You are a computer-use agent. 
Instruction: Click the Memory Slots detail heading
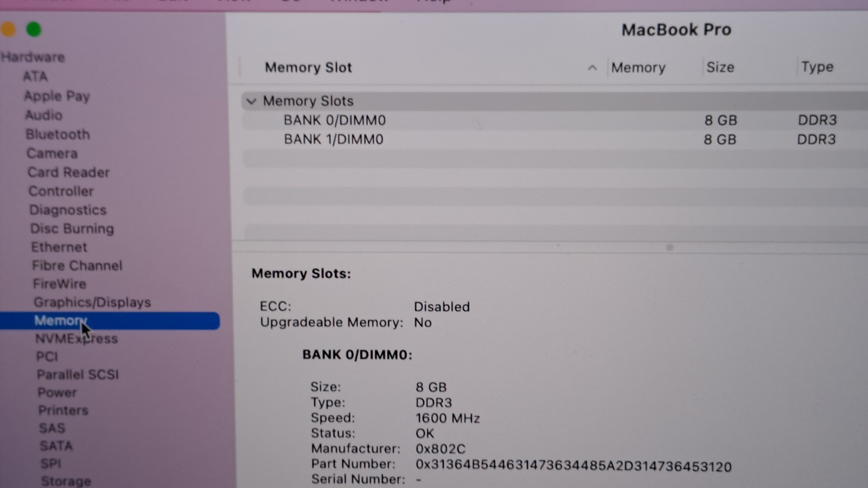point(301,273)
